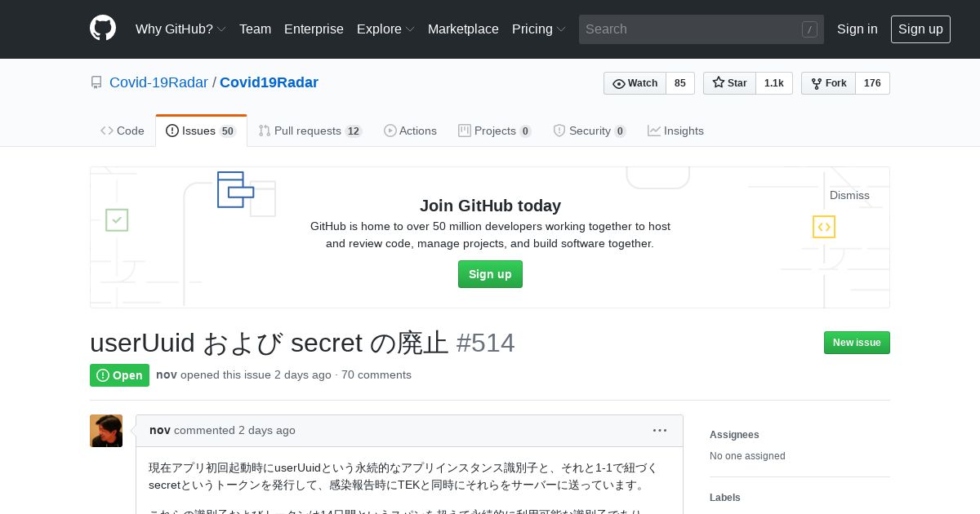Dismiss the Join GitHub banner
The width and height of the screenshot is (980, 514).
click(x=849, y=195)
